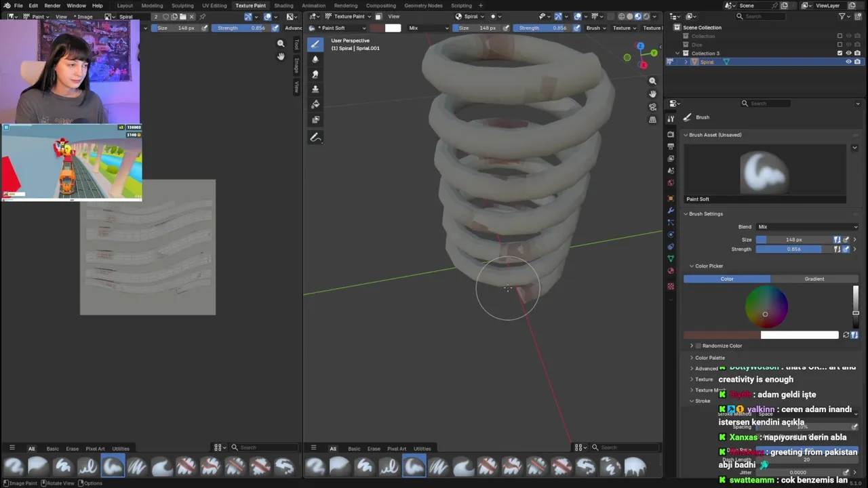Toggle visibility eye for Collection 3
Image resolution: width=868 pixels, height=488 pixels.
pyautogui.click(x=848, y=53)
